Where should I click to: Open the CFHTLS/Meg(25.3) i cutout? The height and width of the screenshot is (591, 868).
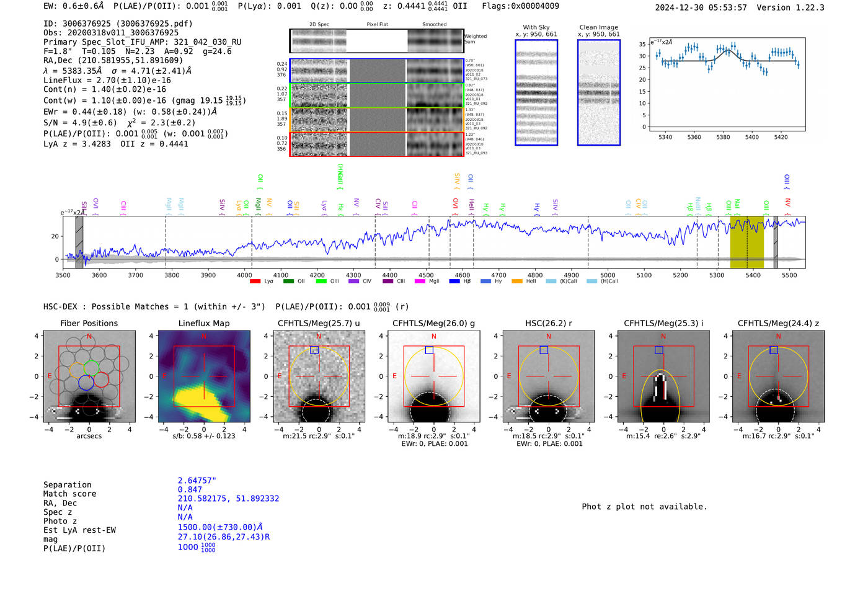pos(663,376)
